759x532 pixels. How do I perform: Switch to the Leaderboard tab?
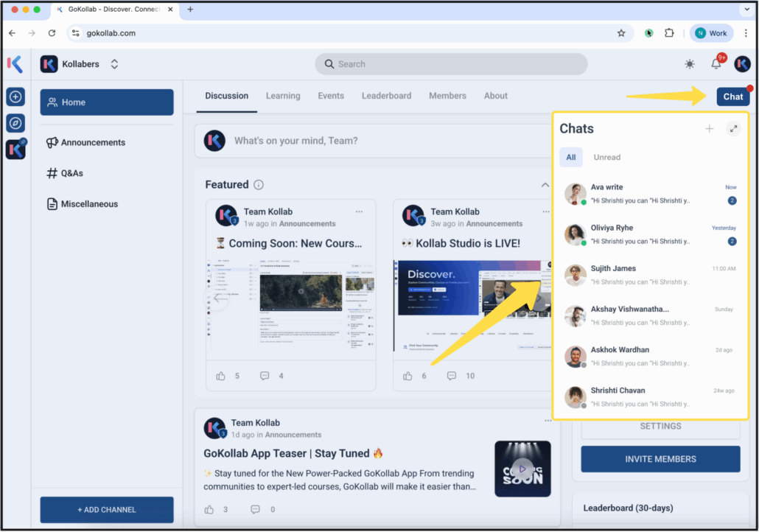click(386, 96)
